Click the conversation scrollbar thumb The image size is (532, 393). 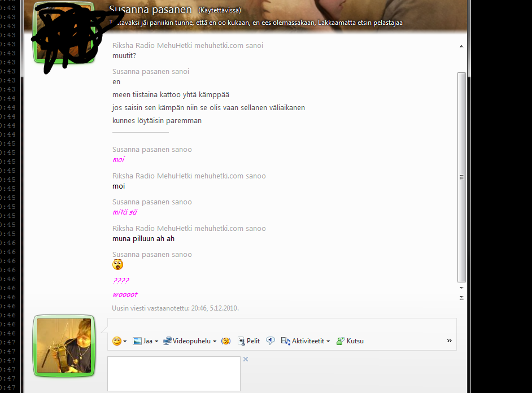coord(461,177)
